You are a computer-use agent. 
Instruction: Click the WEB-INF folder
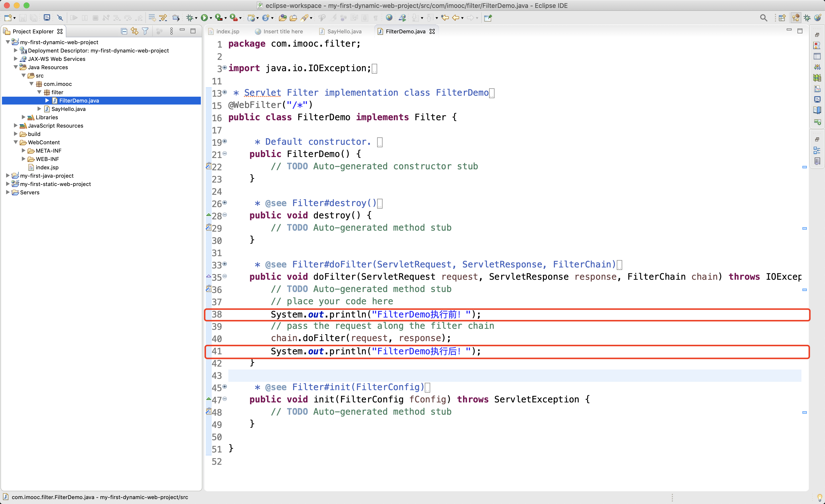47,159
